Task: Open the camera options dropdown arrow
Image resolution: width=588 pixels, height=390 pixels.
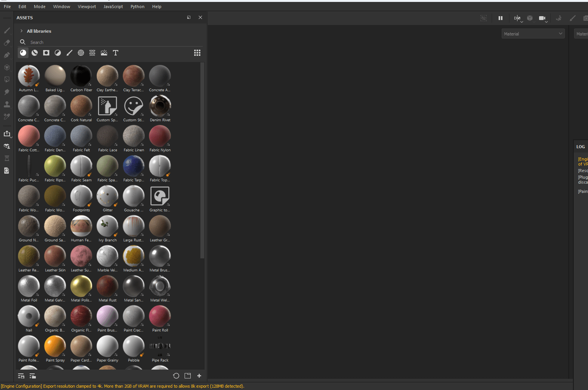Action: tap(546, 22)
